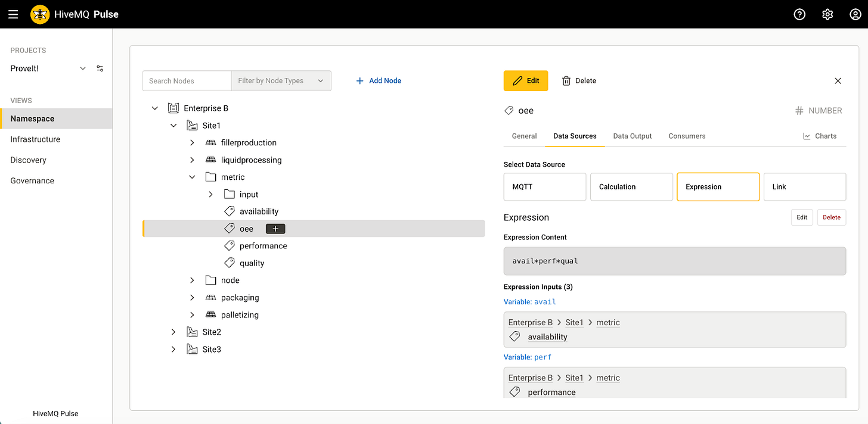Viewport: 868px width, 424px height.
Task: Click the yellow Edit button
Action: 526,81
